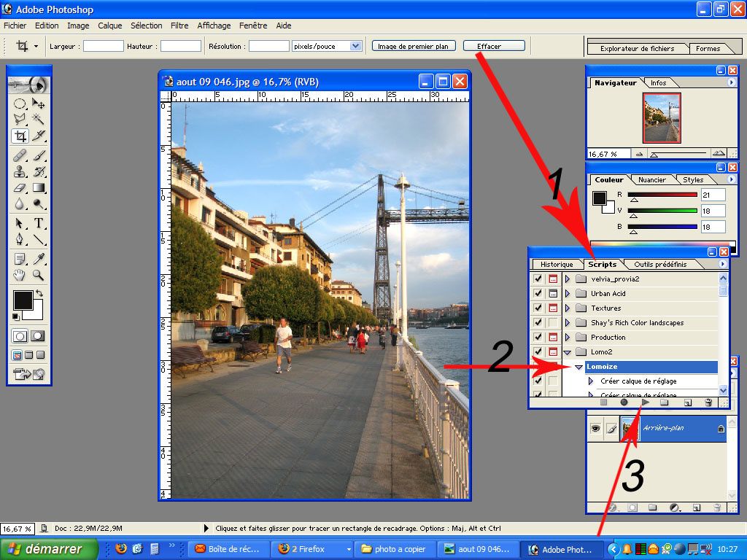Open the Crop tool preset picker arrow
747x560 pixels.
[36, 46]
